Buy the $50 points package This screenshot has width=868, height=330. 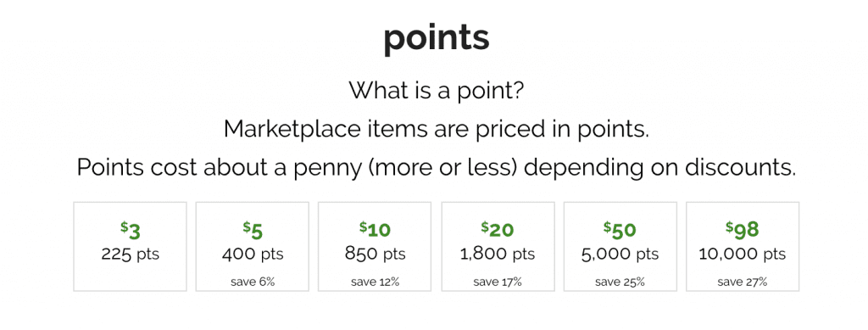coord(620,246)
